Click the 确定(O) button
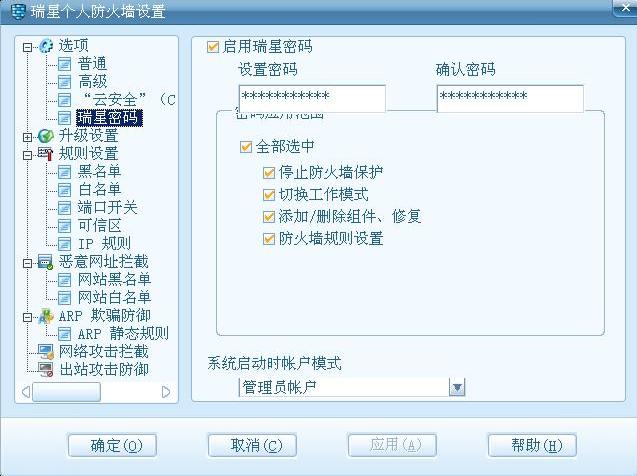The height and width of the screenshot is (476, 637). tap(113, 446)
